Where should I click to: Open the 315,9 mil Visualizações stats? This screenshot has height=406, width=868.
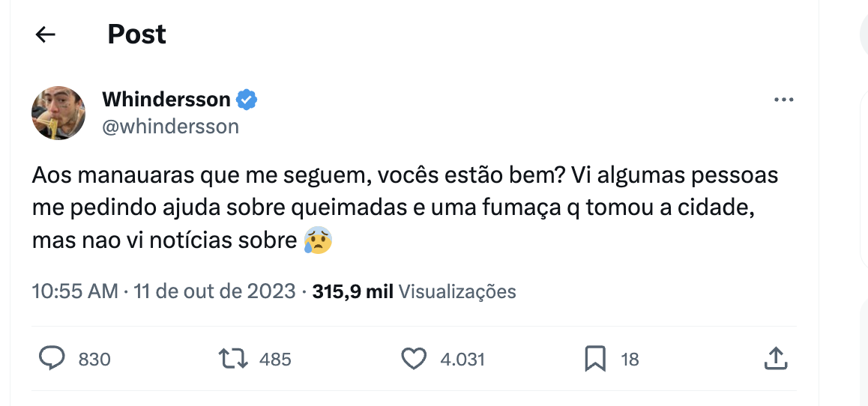click(414, 291)
